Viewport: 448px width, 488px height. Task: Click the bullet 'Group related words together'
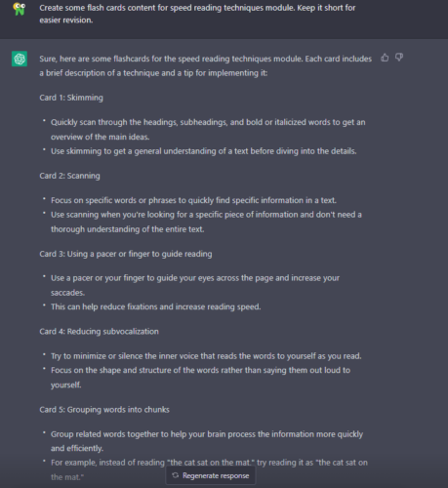tap(207, 441)
